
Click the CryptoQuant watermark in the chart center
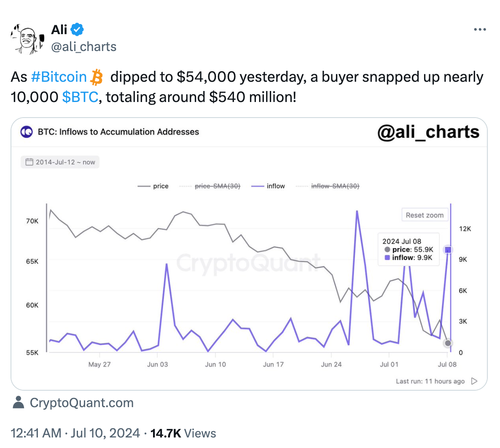point(250,263)
